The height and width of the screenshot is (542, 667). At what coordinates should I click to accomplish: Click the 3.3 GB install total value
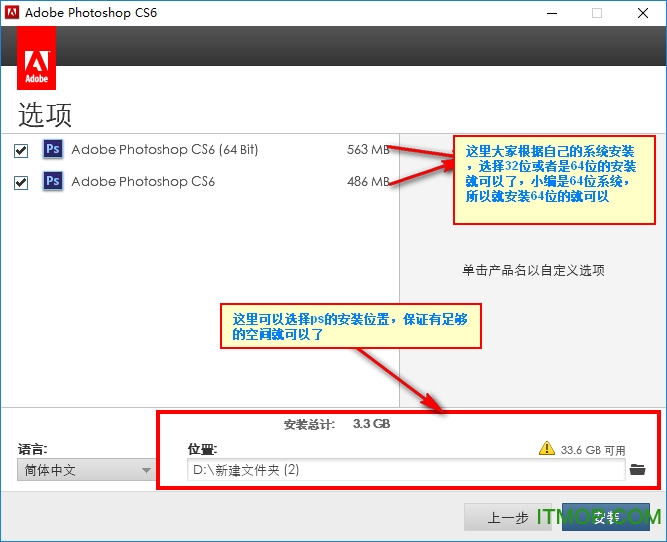tap(371, 424)
